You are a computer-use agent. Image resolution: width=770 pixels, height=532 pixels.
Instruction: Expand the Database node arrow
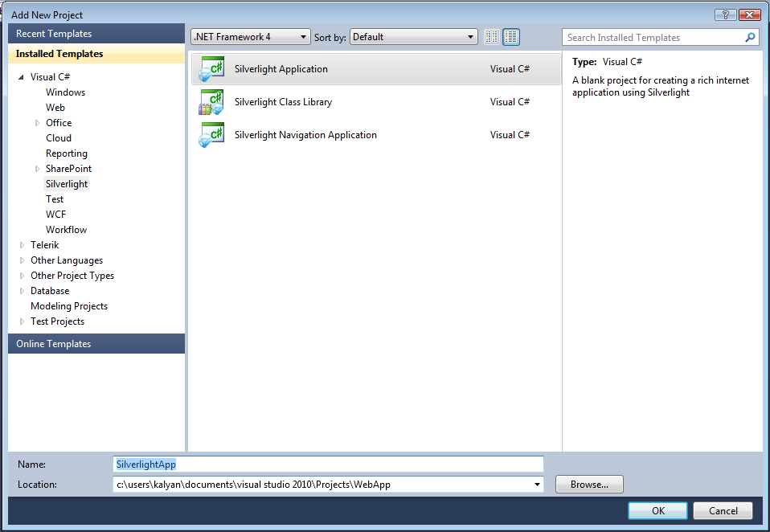22,291
